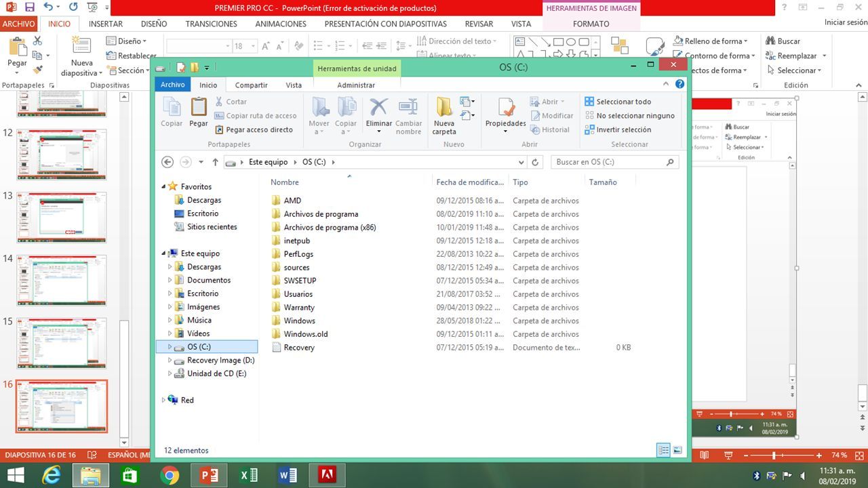The image size is (868, 488).
Task: Select slide 14 thumbnail in PowerPoint
Action: coord(62,279)
